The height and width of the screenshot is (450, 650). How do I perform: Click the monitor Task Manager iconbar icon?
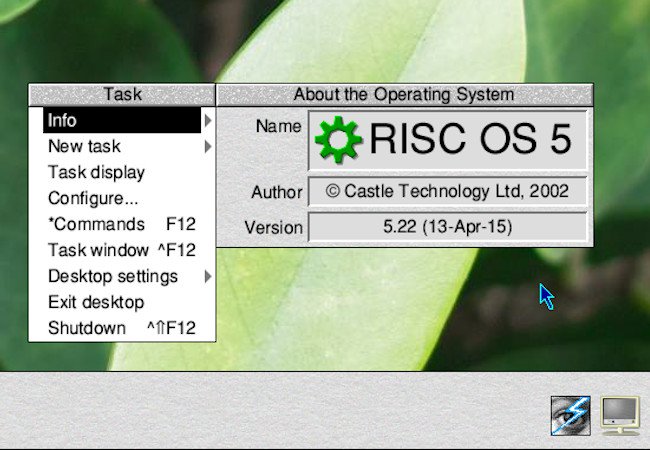coord(620,415)
